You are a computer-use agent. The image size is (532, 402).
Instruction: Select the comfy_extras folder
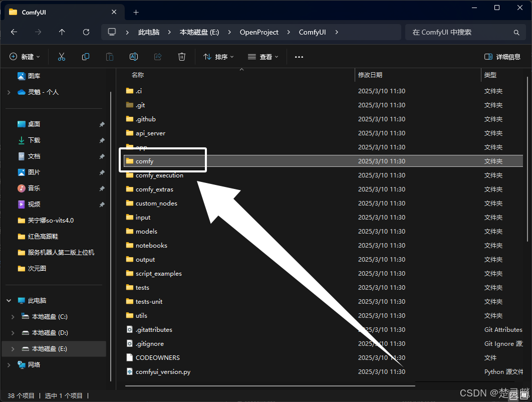pyautogui.click(x=149, y=189)
